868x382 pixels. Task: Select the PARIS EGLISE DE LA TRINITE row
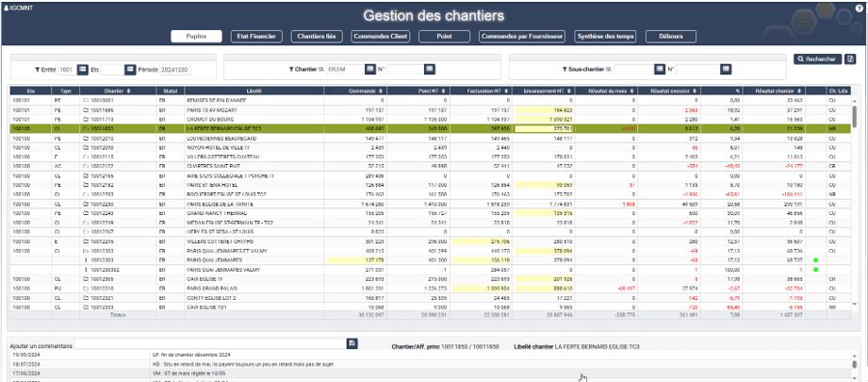point(430,204)
